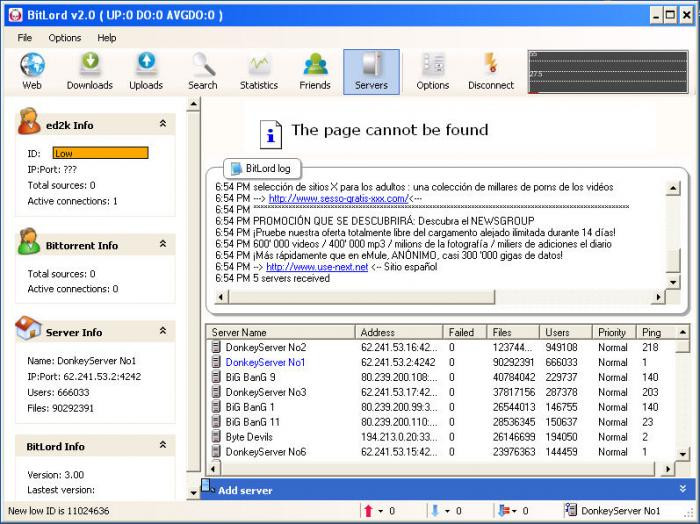The image size is (700, 524).
Task: Click the blue download arrow in status bar
Action: coord(435,511)
